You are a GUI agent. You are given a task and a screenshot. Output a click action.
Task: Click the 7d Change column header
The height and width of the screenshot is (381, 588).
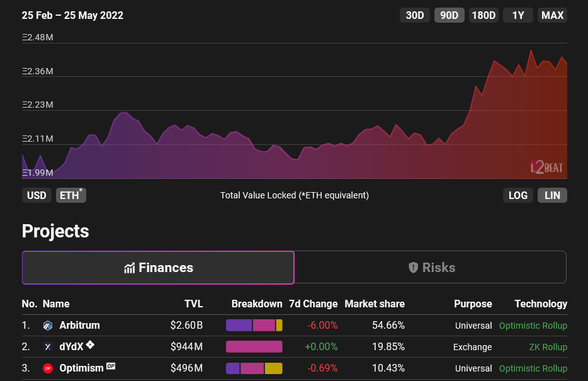(x=313, y=304)
